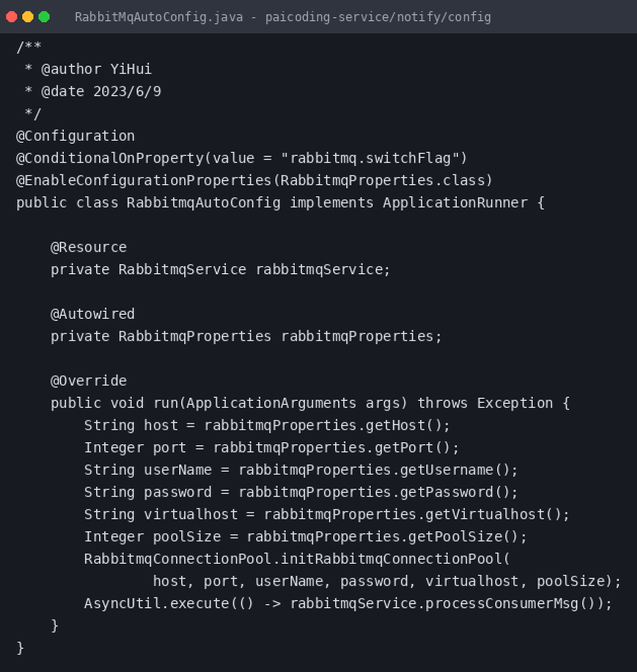Click the RabbitMqAutoConfig.java title text
Viewport: 637px width, 672px height.
(x=159, y=17)
